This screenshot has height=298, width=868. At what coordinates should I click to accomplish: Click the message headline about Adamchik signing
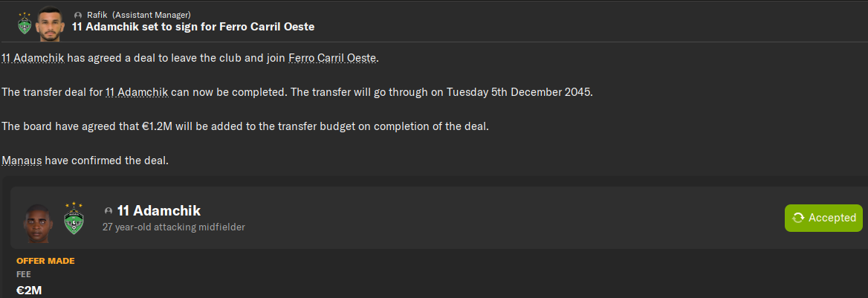click(192, 27)
